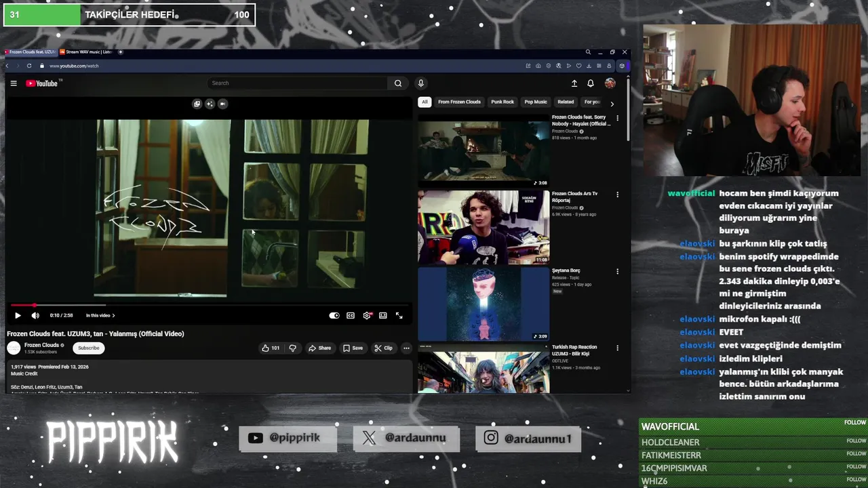868x488 pixels.
Task: Click the camera icon above the video
Action: 222,104
